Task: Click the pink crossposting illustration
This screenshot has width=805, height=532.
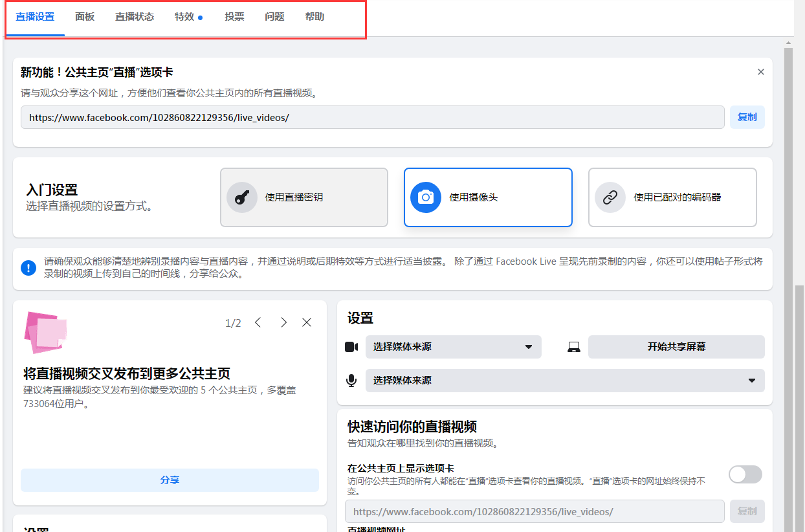Action: pyautogui.click(x=45, y=332)
